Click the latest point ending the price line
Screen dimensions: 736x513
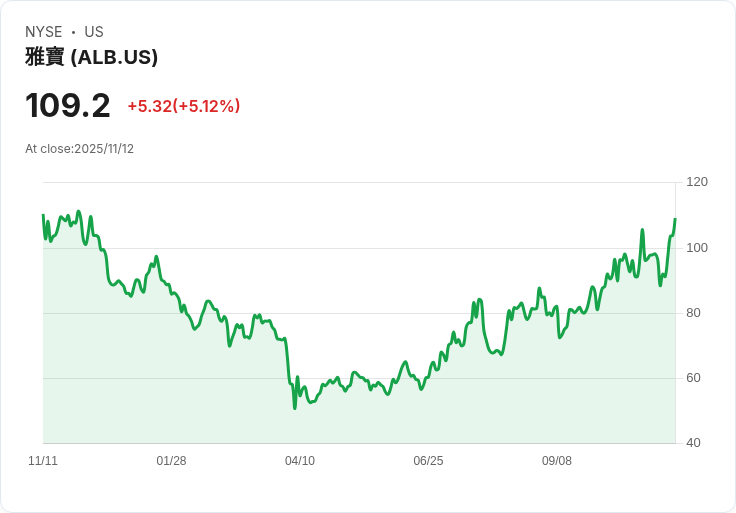675,219
